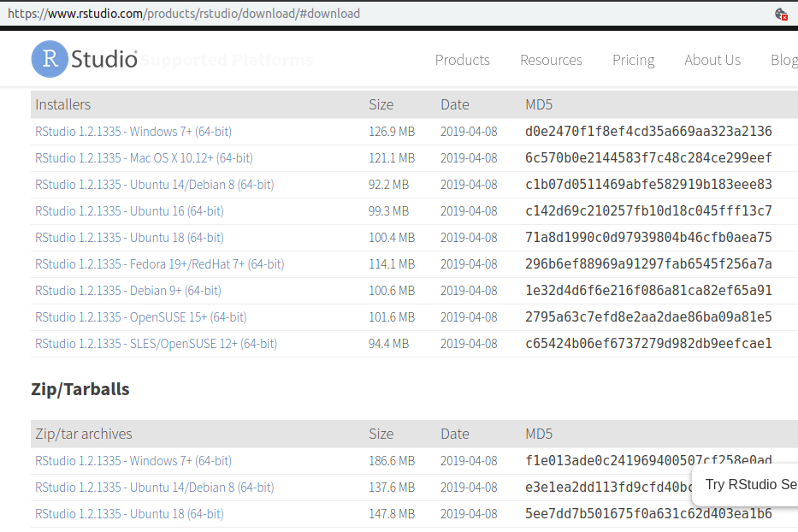Click the Zip/Tarballs heading
This screenshot has width=798, height=532.
pos(80,389)
